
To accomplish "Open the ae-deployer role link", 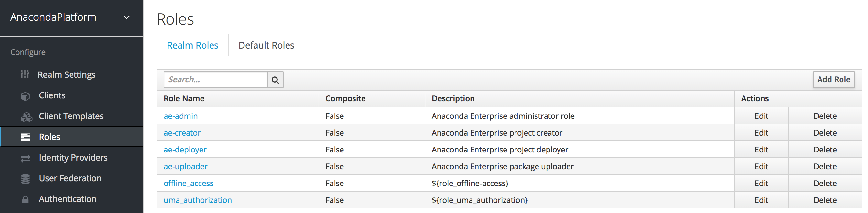I will (185, 150).
